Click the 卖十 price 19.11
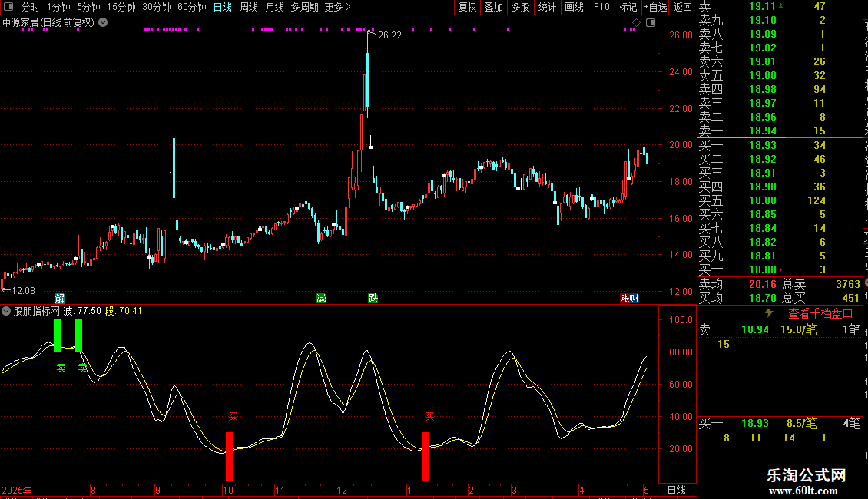Screen dimensions: 868x499 (x=762, y=7)
